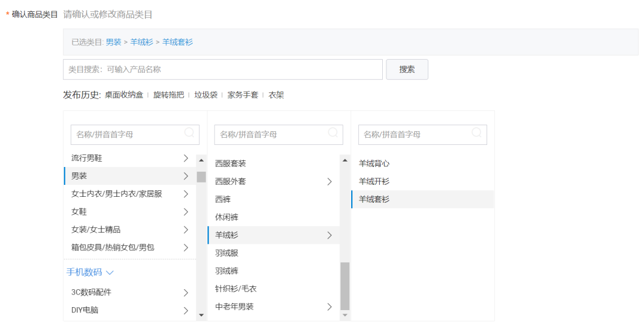Image resolution: width=644 pixels, height=328 pixels.
Task: Expand arrow next to 3C数码配件
Action: tap(185, 292)
